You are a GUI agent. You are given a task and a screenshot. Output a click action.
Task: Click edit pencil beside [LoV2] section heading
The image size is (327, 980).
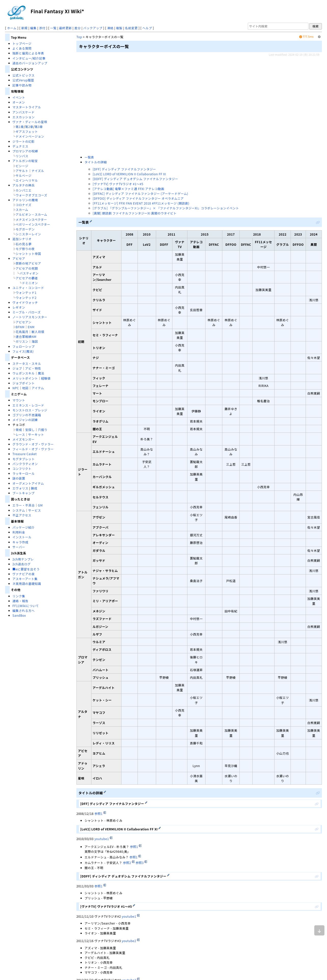click(159, 828)
